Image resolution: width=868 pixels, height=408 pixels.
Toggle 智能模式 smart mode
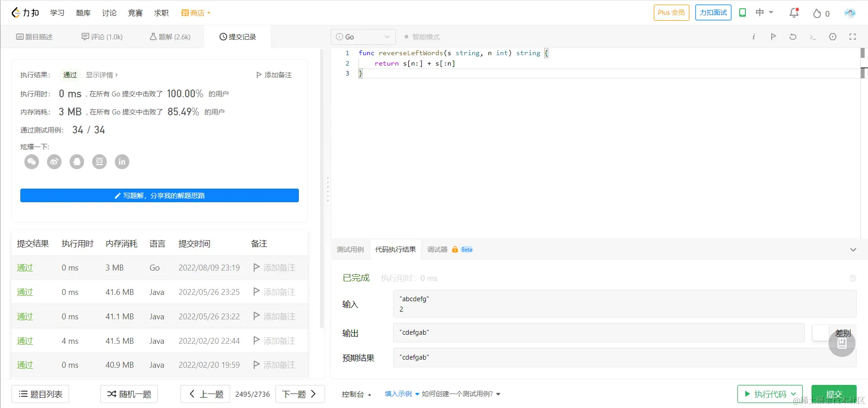pyautogui.click(x=422, y=37)
